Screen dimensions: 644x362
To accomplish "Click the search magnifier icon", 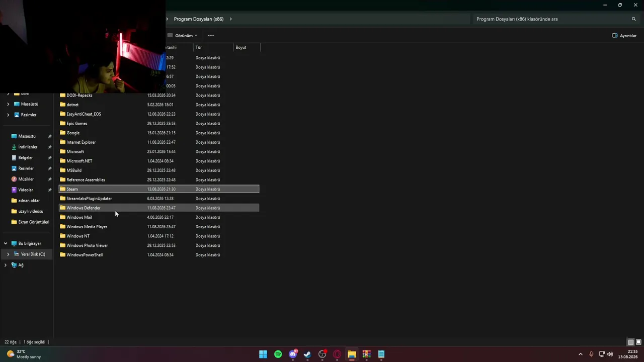I will point(634,19).
